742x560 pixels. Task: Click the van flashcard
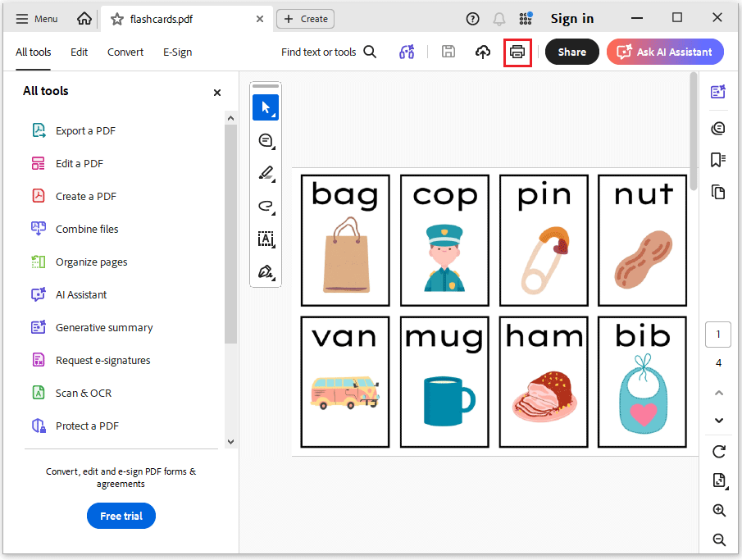tap(345, 382)
